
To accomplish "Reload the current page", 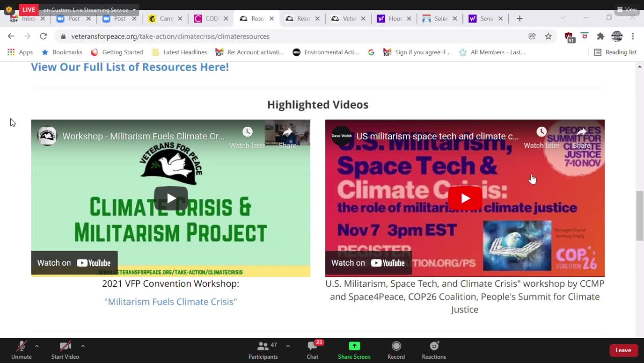I will point(43,36).
